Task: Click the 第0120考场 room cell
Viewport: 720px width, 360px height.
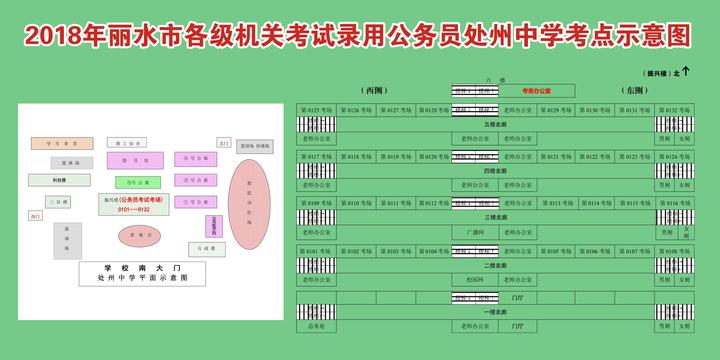Action: coord(433,157)
